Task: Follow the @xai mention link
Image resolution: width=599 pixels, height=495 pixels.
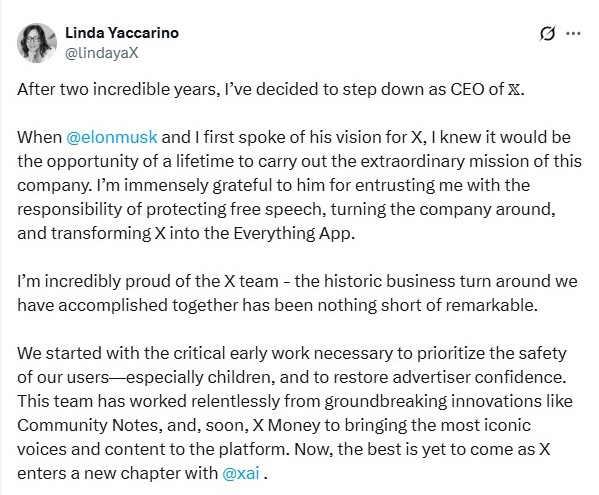Action: coord(241,473)
